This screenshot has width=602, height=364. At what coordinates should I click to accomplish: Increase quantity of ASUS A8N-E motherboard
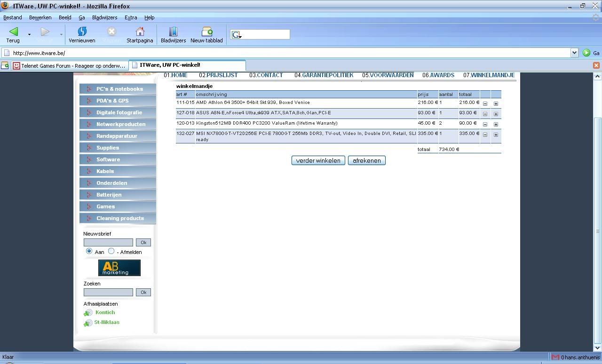[x=496, y=114]
